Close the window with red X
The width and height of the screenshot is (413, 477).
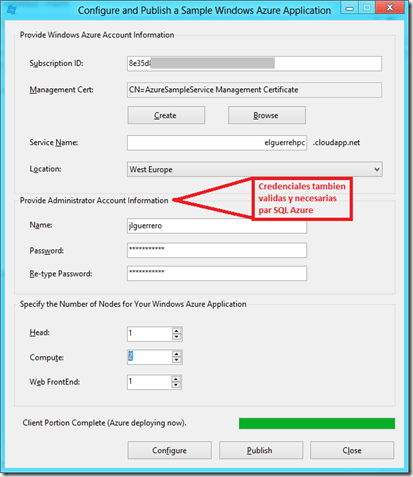[x=390, y=8]
